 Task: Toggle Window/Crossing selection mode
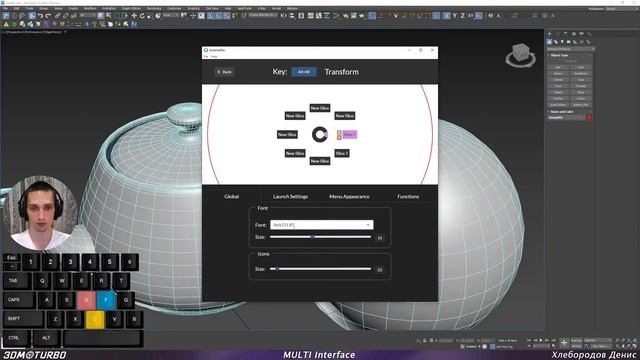[x=125, y=16]
